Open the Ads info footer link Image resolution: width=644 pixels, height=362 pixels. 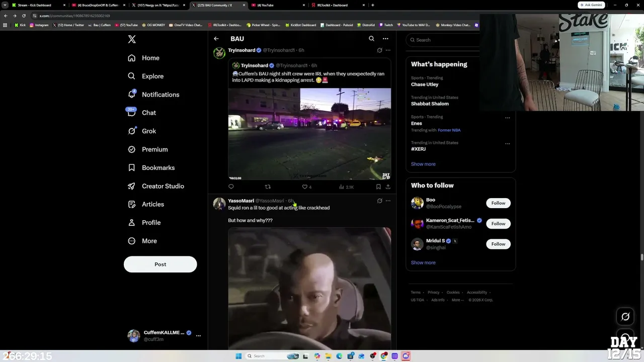point(438,300)
